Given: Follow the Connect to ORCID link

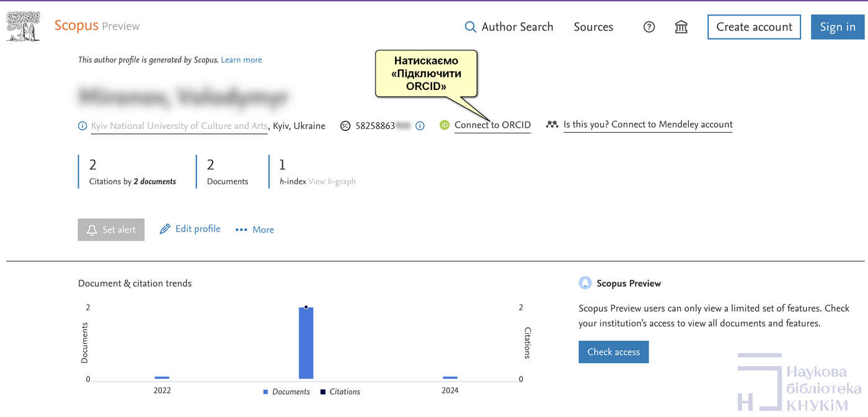Looking at the screenshot, I should tap(492, 125).
